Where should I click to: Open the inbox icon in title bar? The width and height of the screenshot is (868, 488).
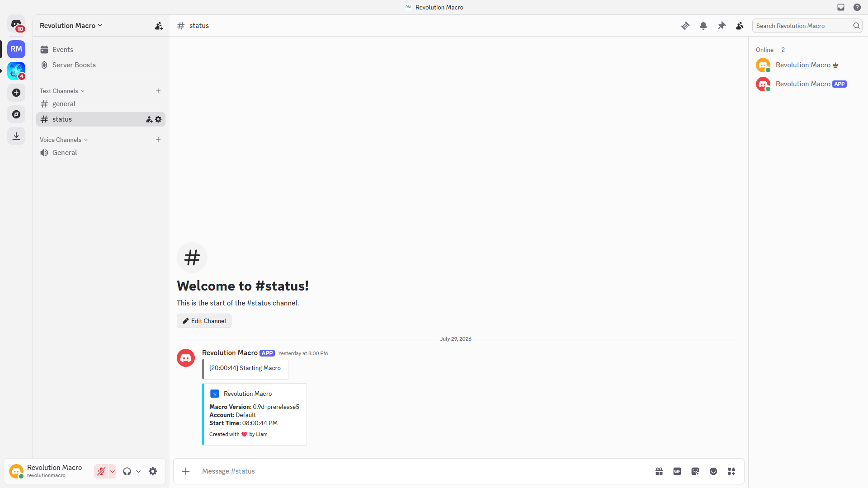tap(841, 7)
